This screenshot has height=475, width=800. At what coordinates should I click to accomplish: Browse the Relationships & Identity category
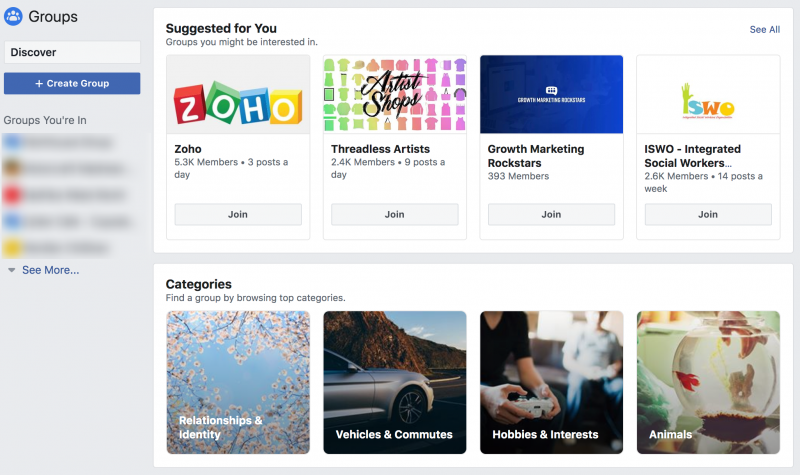238,382
